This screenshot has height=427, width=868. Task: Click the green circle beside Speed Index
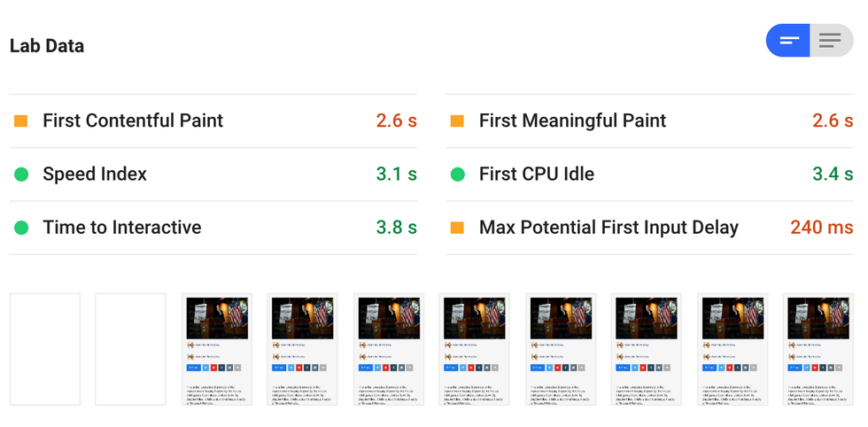click(x=21, y=175)
